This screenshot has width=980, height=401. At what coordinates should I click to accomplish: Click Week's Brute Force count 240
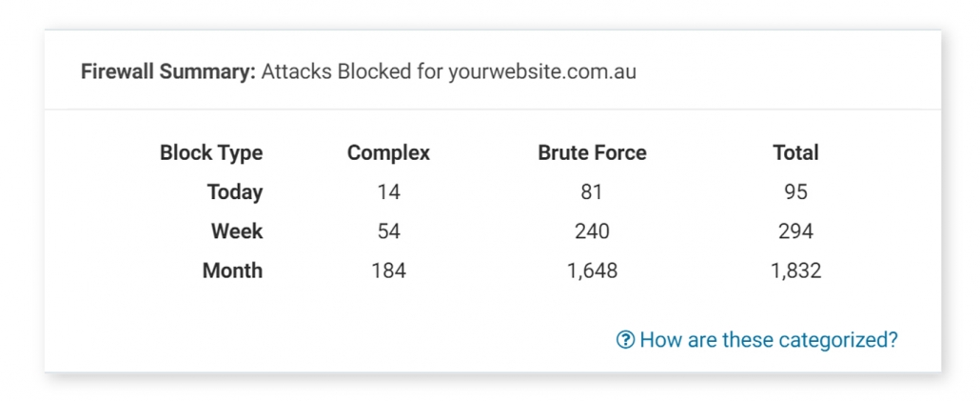tap(592, 231)
